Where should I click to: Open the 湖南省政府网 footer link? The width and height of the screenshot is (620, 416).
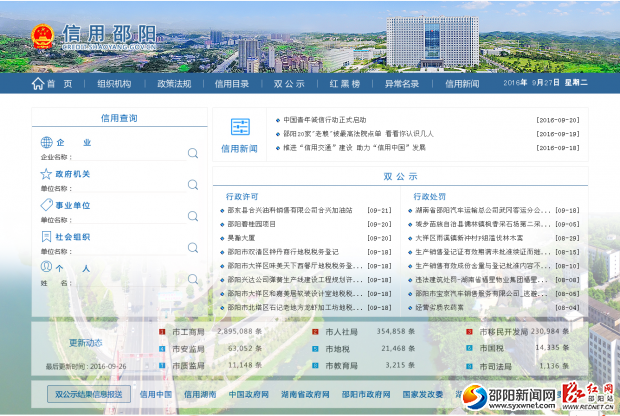[x=305, y=394]
